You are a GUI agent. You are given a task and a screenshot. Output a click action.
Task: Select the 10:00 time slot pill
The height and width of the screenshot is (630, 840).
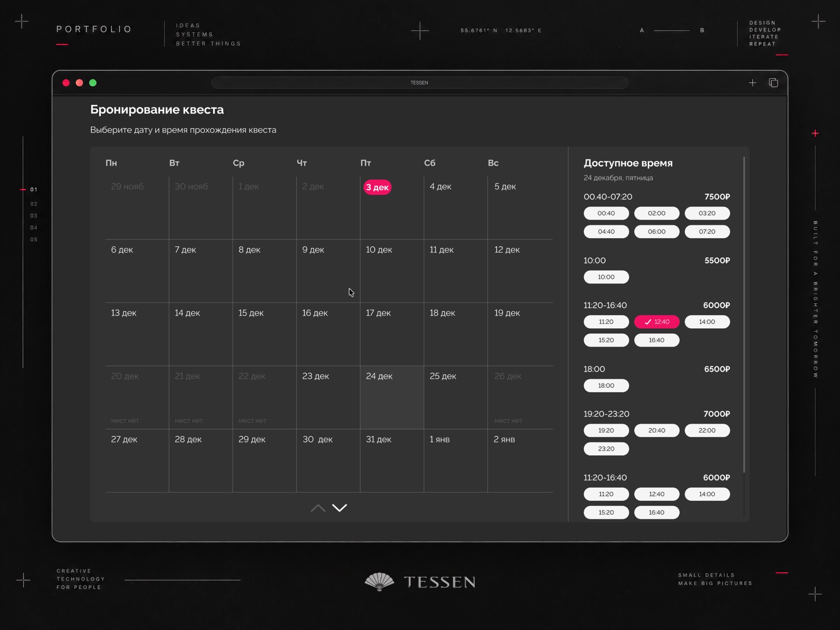pyautogui.click(x=606, y=277)
